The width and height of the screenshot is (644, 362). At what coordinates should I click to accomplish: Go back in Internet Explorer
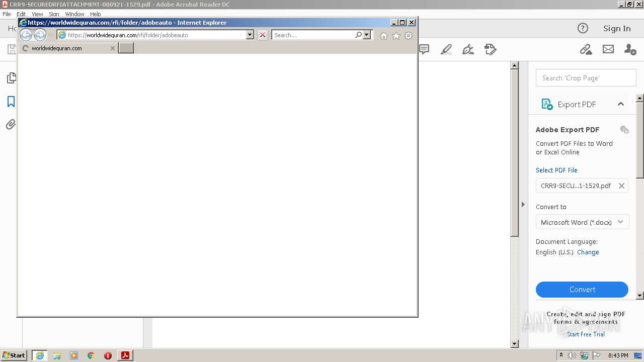(26, 35)
